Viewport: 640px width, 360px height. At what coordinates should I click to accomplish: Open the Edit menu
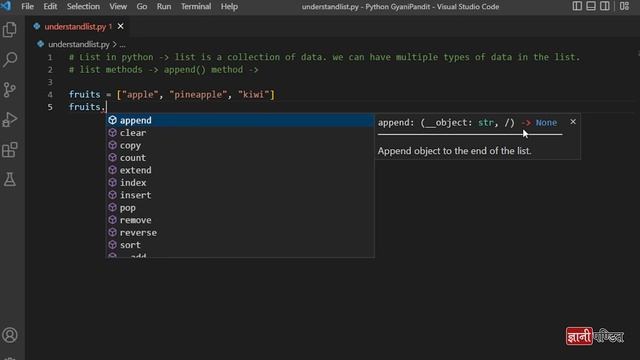point(50,7)
